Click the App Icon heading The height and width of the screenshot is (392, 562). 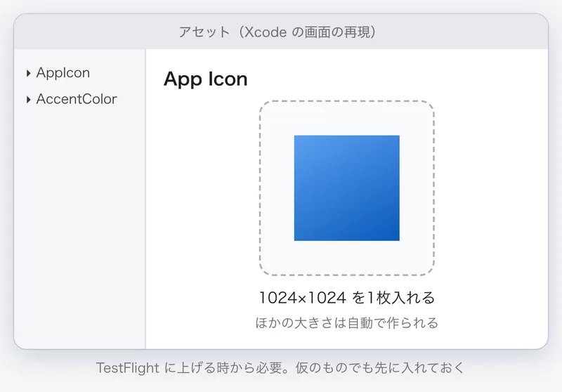point(205,79)
